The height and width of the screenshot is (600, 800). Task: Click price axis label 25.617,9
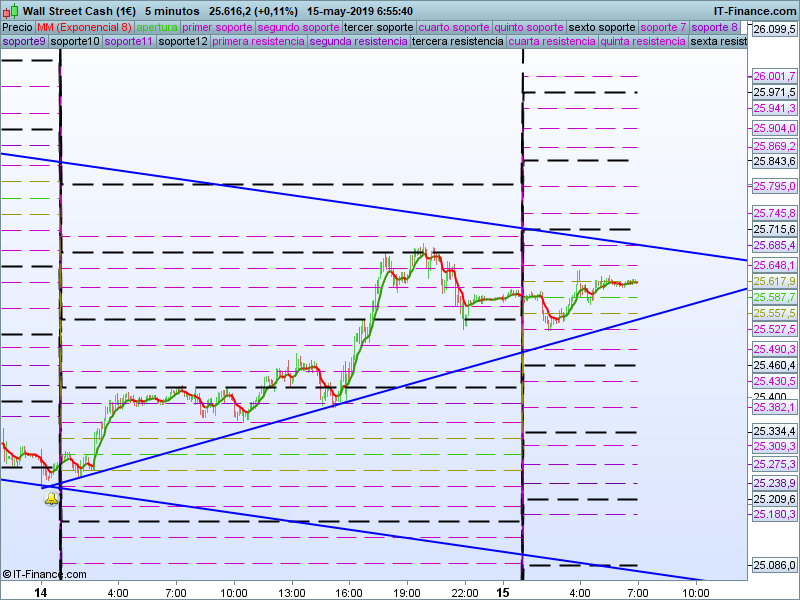[774, 281]
